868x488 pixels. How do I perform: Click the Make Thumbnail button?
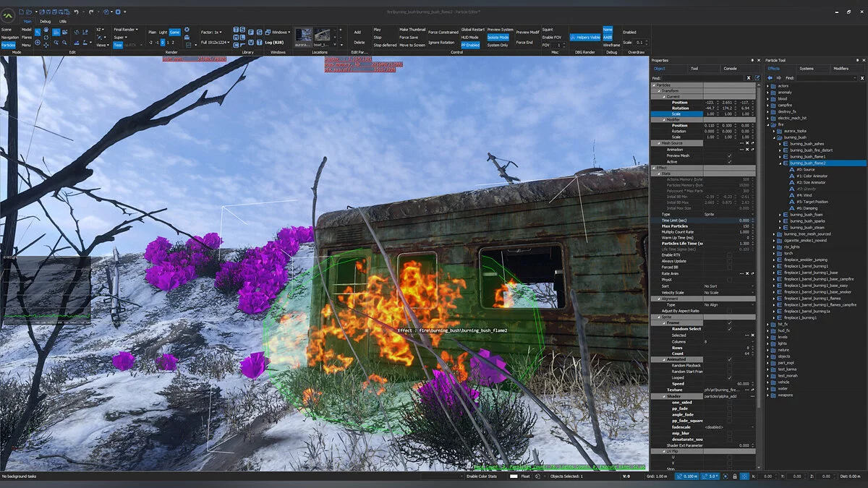pos(413,30)
